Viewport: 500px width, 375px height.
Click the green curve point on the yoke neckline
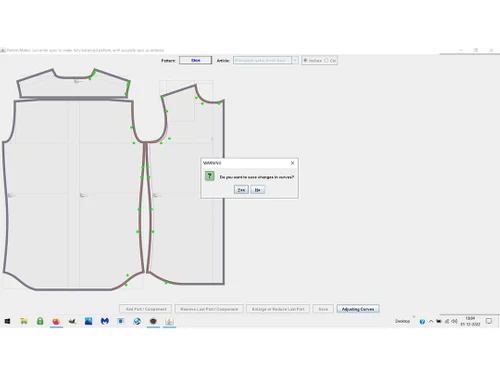pos(90,79)
